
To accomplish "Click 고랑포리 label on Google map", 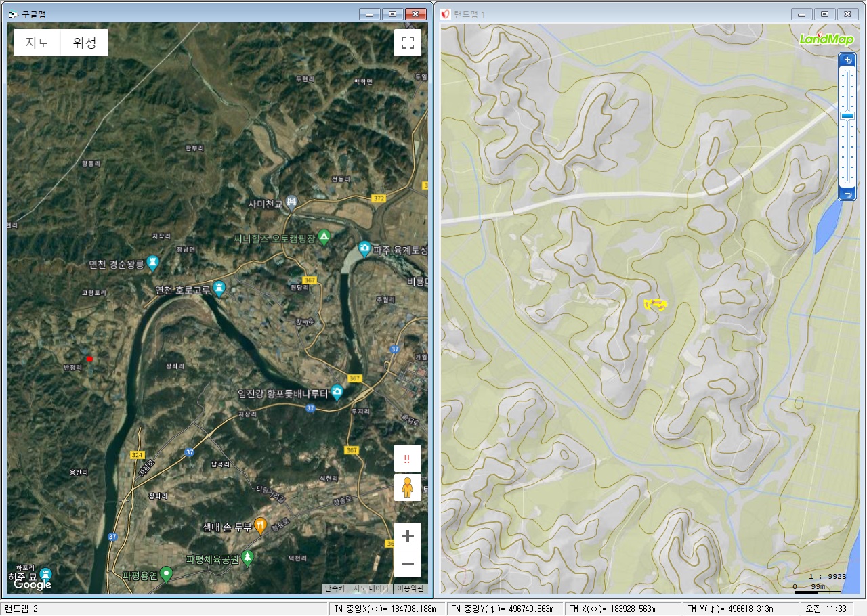I will pyautogui.click(x=94, y=292).
